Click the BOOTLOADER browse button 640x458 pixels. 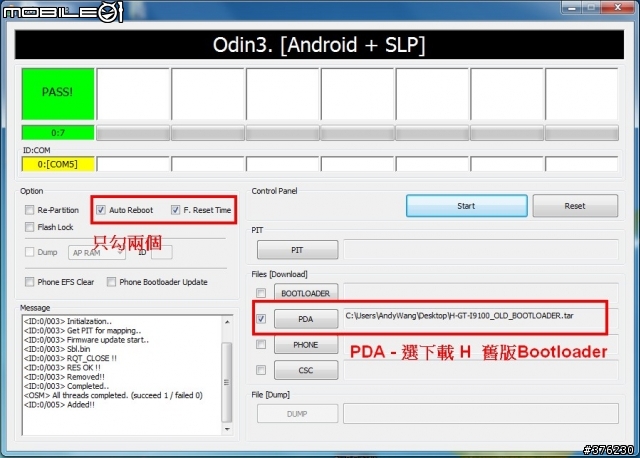click(306, 293)
